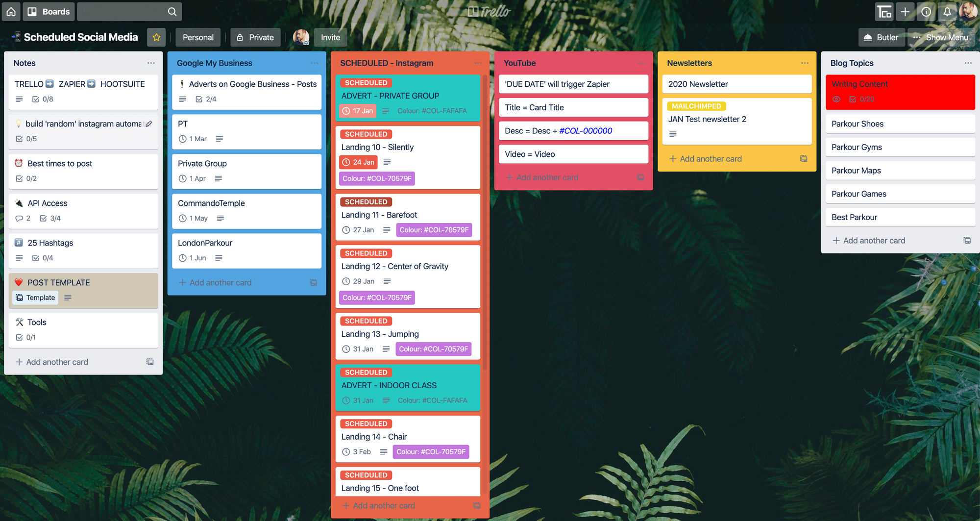Click SCHEDULED label on Landing 11 - Barefoot
Screen dimensions: 980x521
(x=366, y=202)
